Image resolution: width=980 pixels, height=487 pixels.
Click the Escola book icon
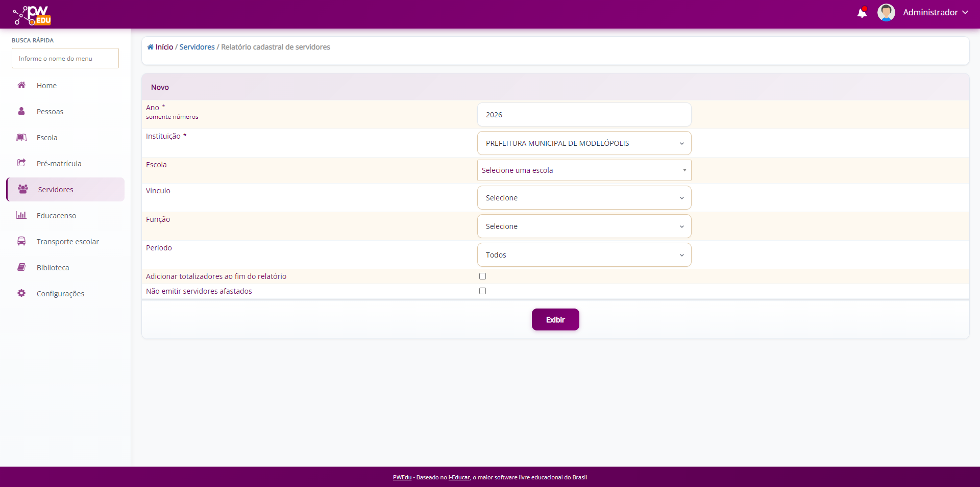21,137
